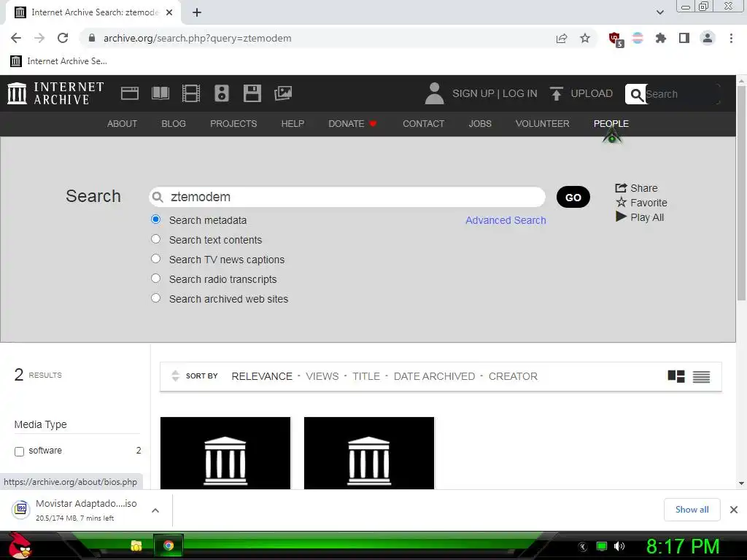Select Search text contents option
747x560 pixels.
(156, 239)
